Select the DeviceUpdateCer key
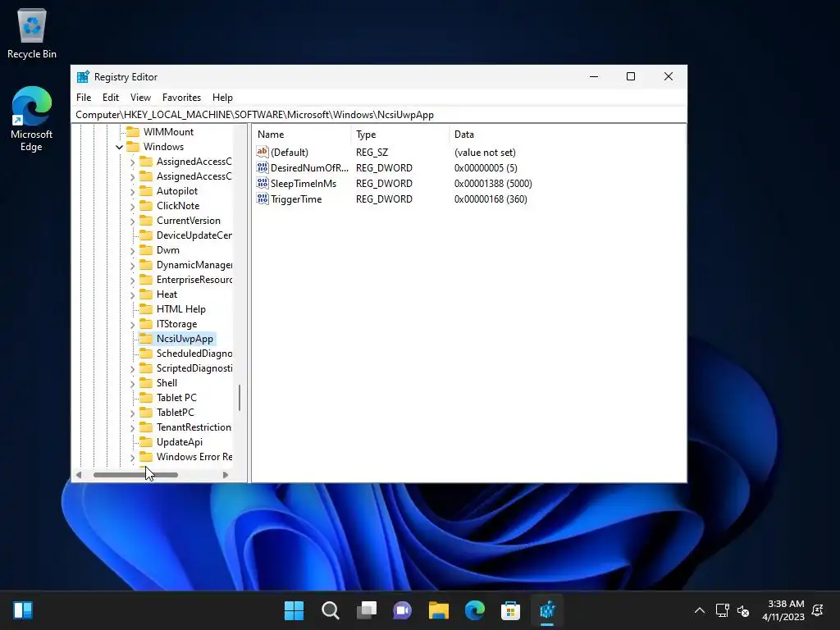The width and height of the screenshot is (840, 630). tap(194, 235)
